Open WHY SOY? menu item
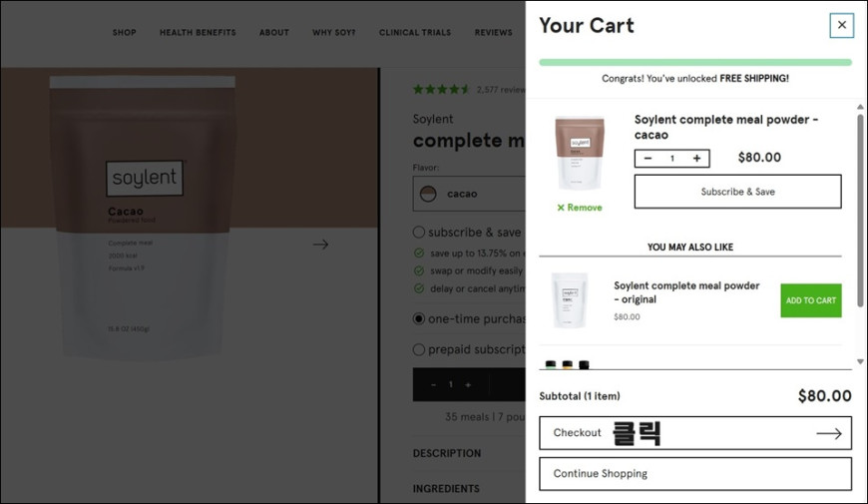Viewport: 868px width, 504px height. (x=334, y=32)
